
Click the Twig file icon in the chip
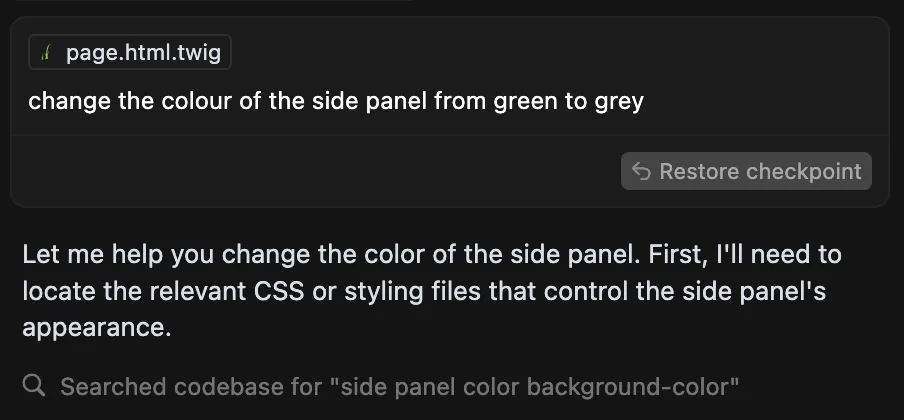pos(46,54)
